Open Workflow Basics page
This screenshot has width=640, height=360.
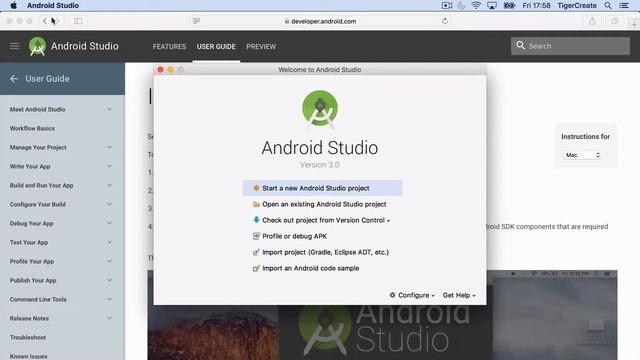pyautogui.click(x=32, y=128)
